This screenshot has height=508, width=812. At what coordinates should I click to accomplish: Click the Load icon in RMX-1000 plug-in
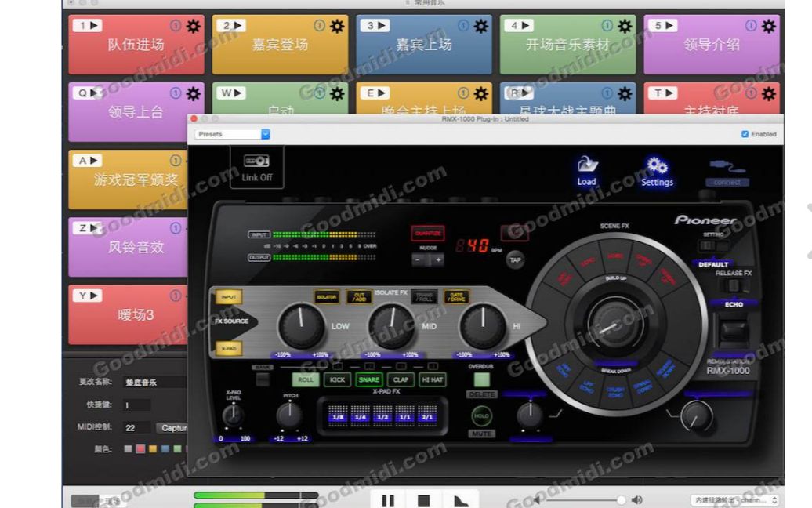tap(587, 170)
